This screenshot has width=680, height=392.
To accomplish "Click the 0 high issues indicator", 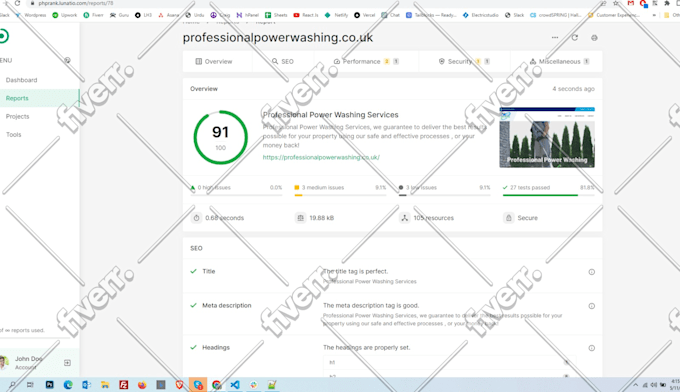I will point(211,188).
